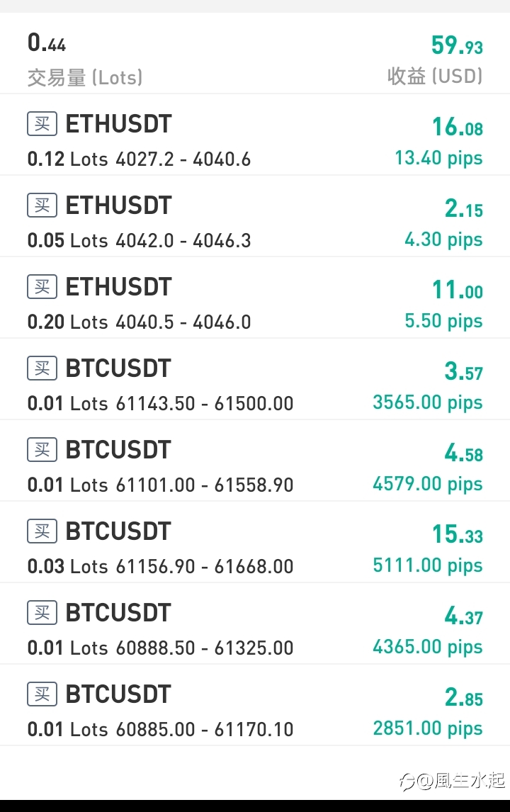Click the 4027.2 - 4040.6 price range text
This screenshot has width=510, height=812.
(x=183, y=159)
